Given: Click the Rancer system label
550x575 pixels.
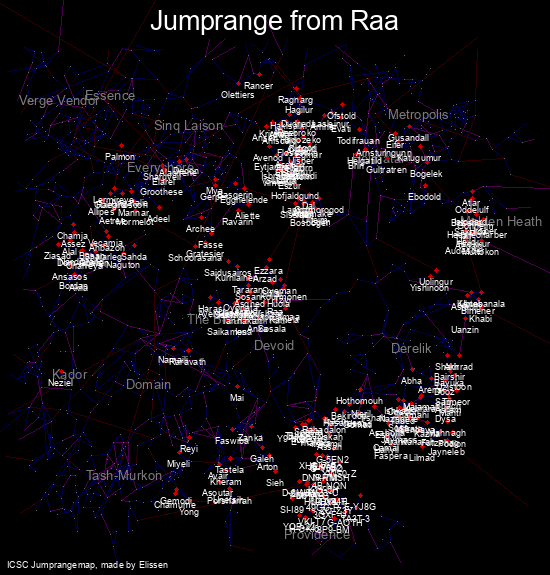Looking at the screenshot, I should click(x=258, y=86).
